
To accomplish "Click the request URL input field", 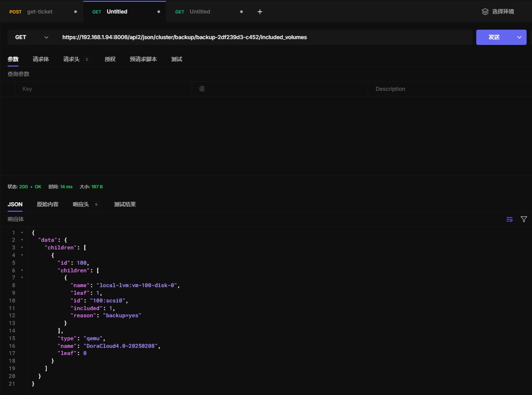I will click(x=265, y=37).
